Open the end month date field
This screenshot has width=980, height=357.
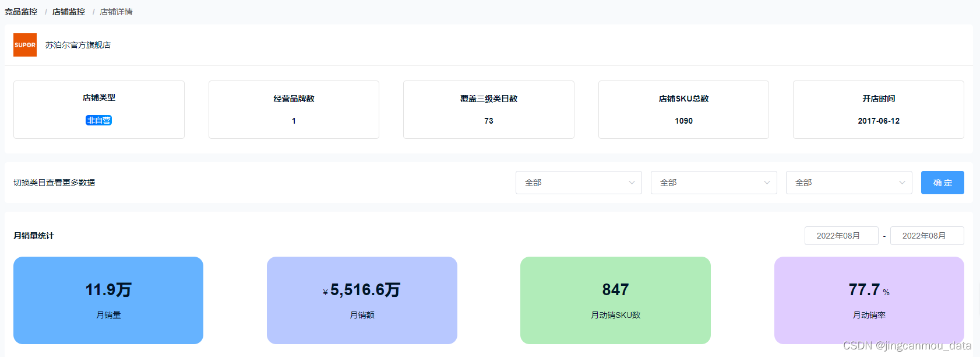point(927,236)
